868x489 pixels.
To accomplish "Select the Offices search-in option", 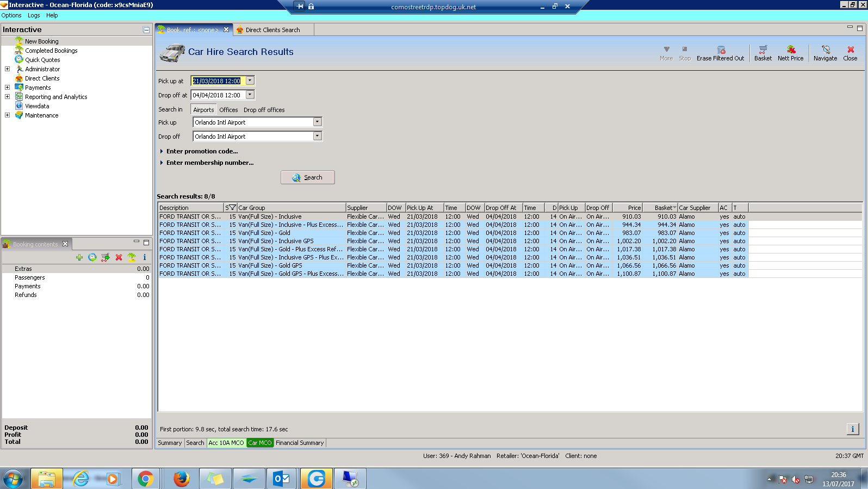I will coord(228,110).
